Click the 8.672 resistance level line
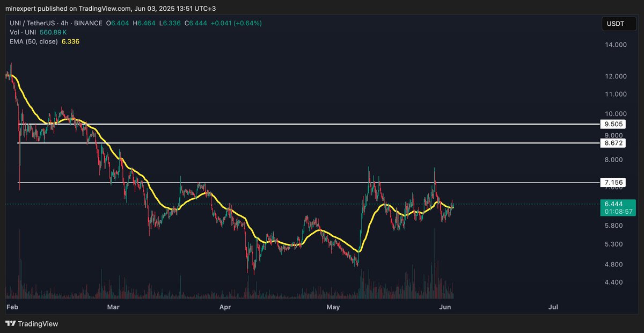Screen dimensions: 644x333 point(322,143)
